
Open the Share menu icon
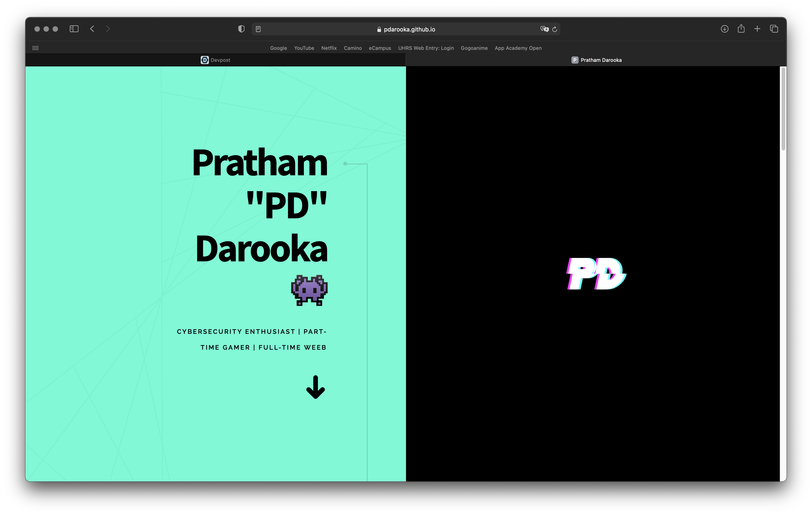[741, 29]
